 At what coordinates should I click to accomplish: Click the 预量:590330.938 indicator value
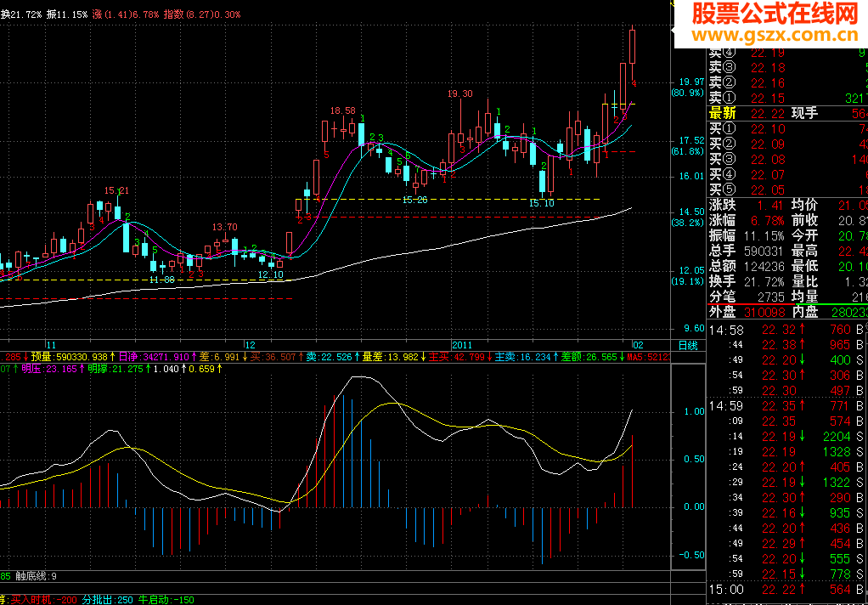pos(72,358)
